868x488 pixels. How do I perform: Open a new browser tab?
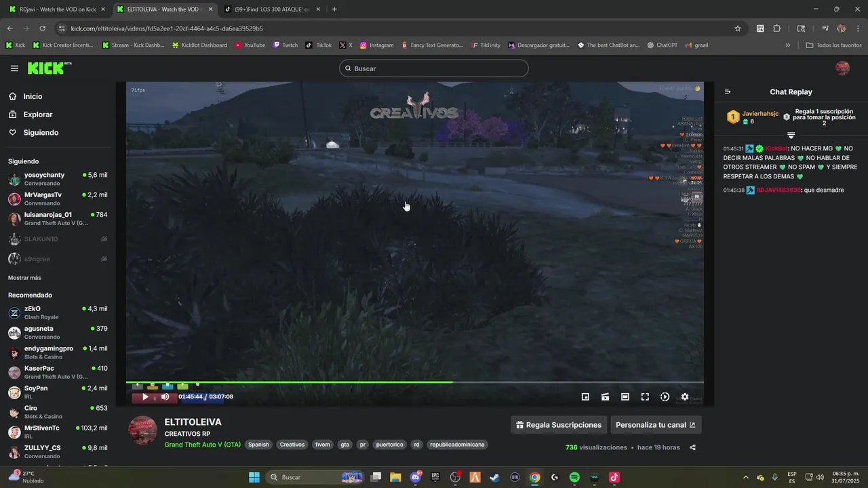click(x=334, y=9)
